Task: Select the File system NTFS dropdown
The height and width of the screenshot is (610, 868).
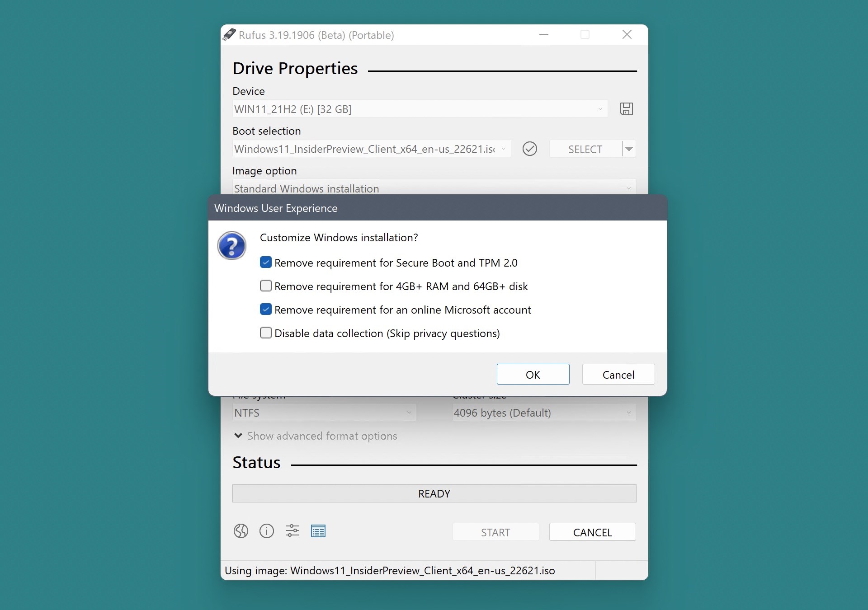Action: (324, 413)
